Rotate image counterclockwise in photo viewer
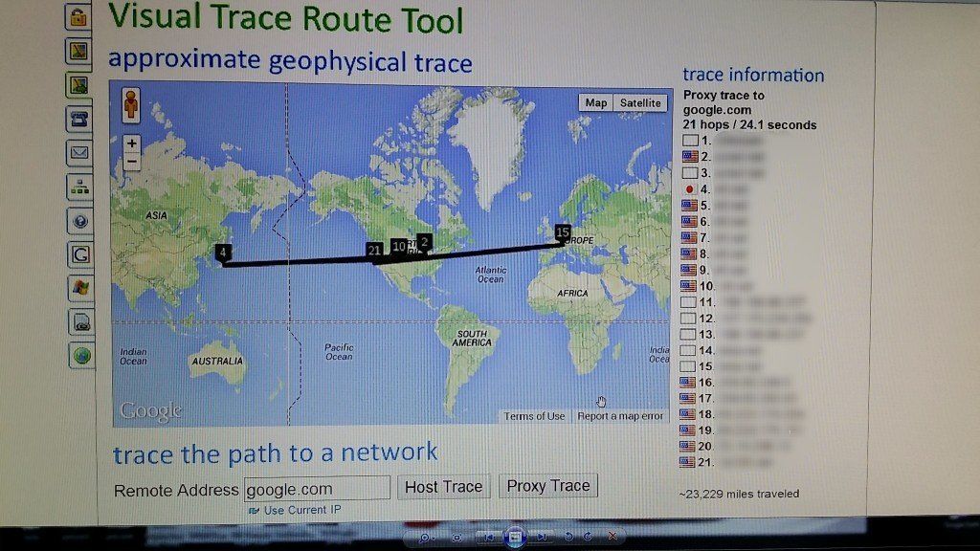Screen dimensions: 980x551 (568, 537)
